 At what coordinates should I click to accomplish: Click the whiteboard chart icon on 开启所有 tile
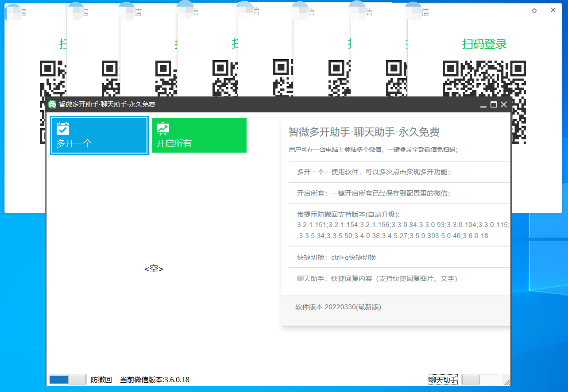tap(162, 128)
